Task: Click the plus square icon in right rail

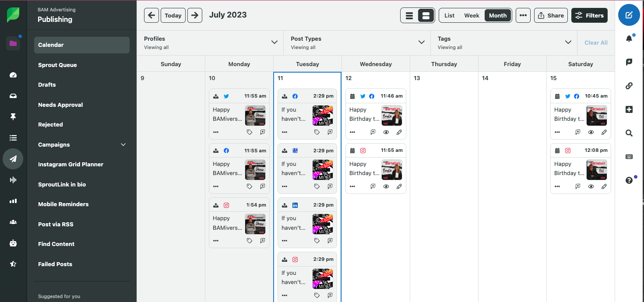Action: coord(629,109)
